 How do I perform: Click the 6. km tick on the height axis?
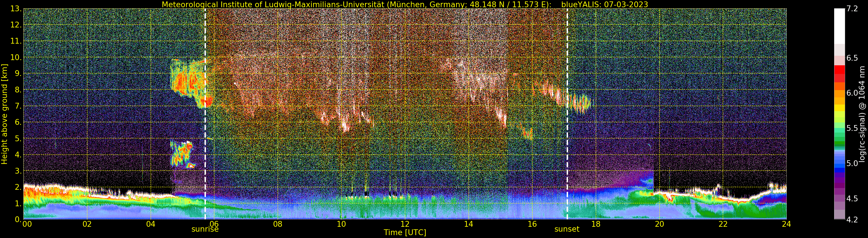[x=19, y=122]
